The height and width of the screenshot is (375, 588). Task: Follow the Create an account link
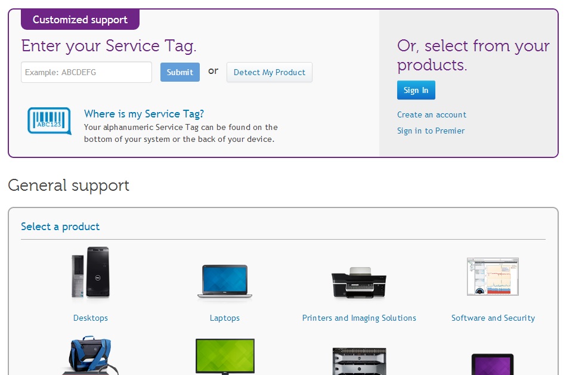tap(432, 114)
